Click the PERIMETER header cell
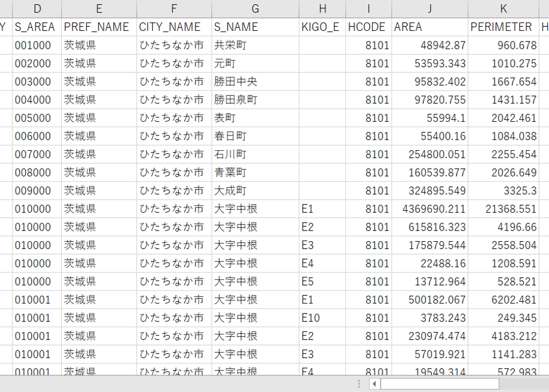 point(503,27)
